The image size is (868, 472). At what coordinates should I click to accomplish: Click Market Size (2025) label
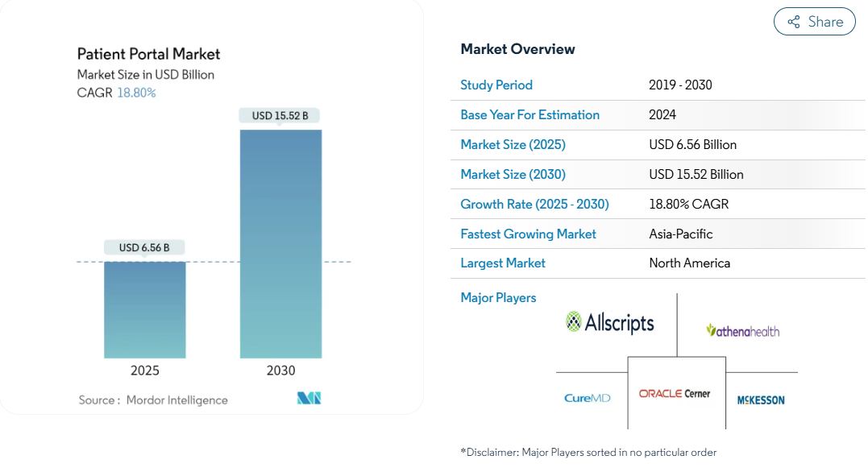click(x=513, y=145)
